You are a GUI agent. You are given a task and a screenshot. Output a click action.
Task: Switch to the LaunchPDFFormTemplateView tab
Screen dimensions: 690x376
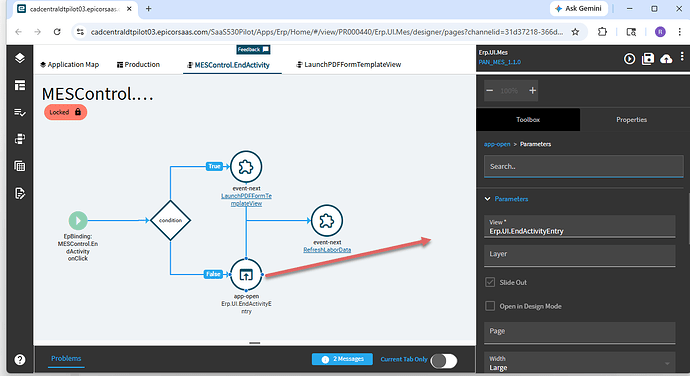[x=349, y=65]
